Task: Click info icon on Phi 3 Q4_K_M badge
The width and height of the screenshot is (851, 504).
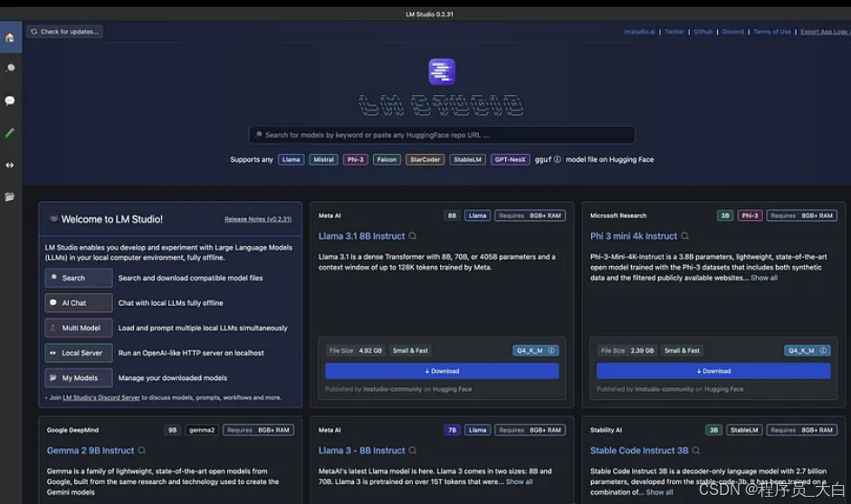Action: tap(823, 350)
